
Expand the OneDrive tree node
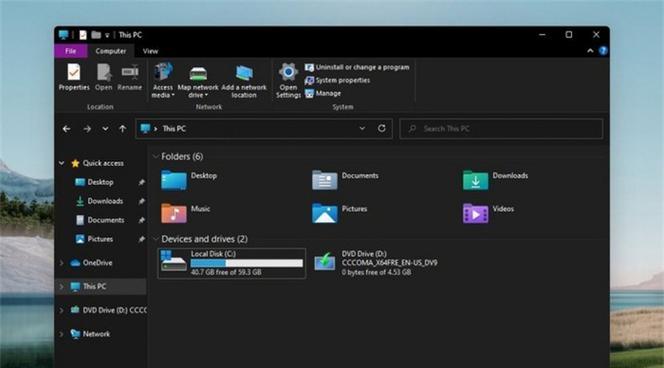point(62,263)
